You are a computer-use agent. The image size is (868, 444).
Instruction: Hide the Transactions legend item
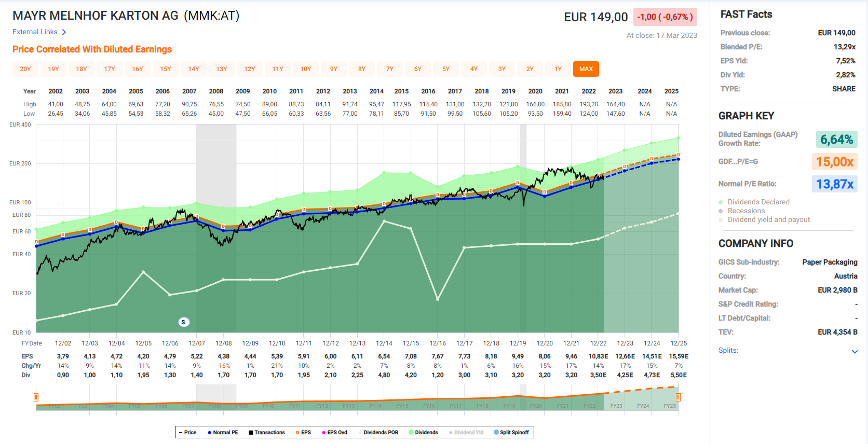point(267,433)
